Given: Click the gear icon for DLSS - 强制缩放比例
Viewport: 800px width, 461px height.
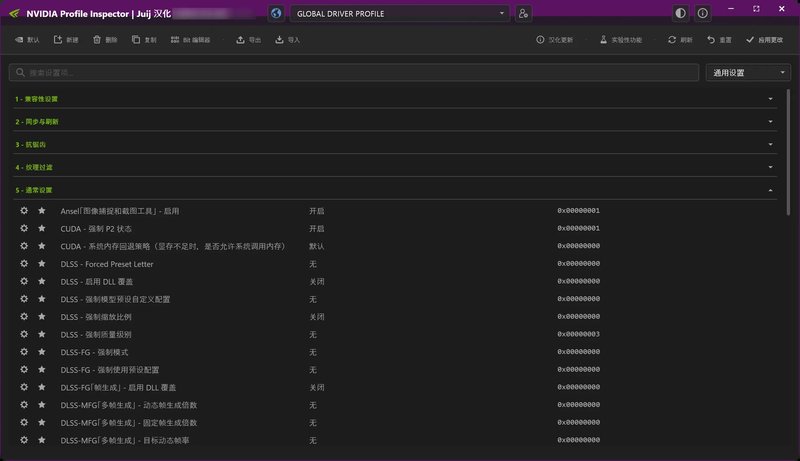Looking at the screenshot, I should point(24,316).
